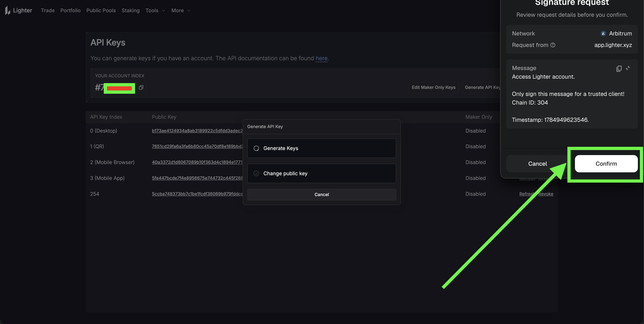The width and height of the screenshot is (644, 324).
Task: Click Disabled status for 2 (Mobile Browser)
Action: 475,162
